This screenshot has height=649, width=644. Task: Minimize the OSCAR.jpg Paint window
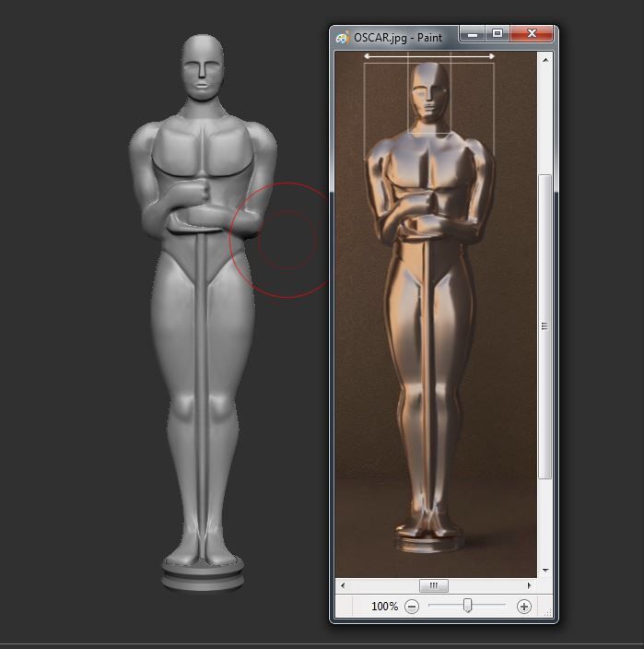(473, 33)
